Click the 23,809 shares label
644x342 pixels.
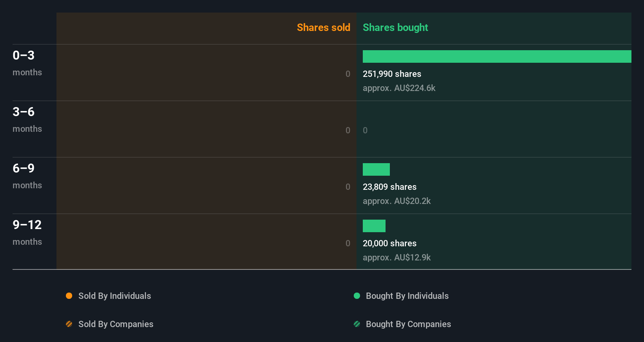pos(389,187)
